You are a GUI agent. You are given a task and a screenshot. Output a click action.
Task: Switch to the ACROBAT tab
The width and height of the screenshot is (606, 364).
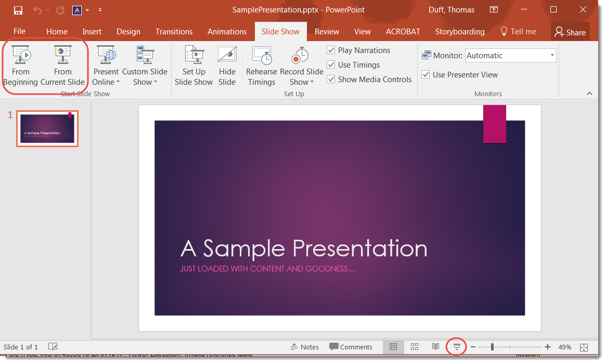click(403, 32)
